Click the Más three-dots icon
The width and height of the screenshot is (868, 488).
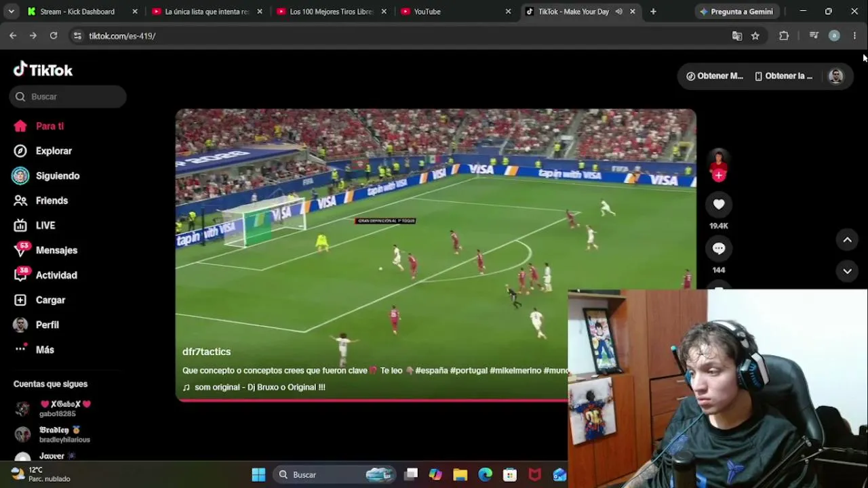pyautogui.click(x=20, y=350)
